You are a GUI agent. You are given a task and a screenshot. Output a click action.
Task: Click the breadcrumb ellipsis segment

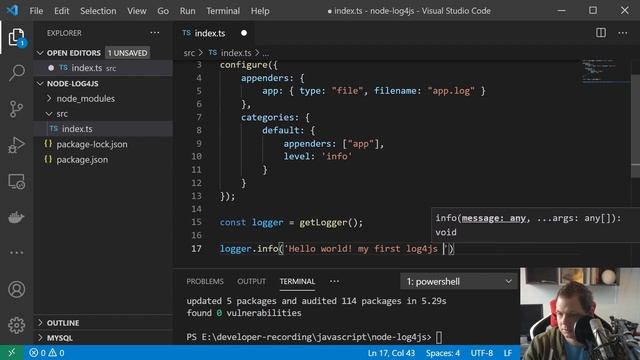click(x=266, y=53)
